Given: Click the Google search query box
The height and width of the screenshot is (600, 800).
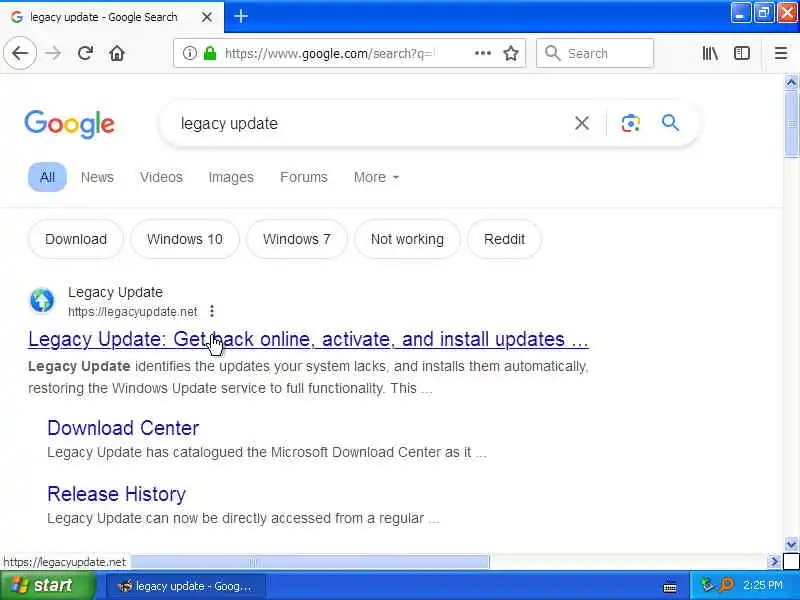Looking at the screenshot, I should 372,123.
